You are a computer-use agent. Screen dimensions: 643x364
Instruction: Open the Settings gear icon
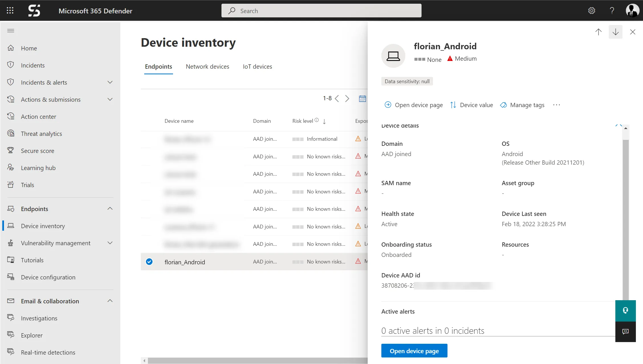592,11
